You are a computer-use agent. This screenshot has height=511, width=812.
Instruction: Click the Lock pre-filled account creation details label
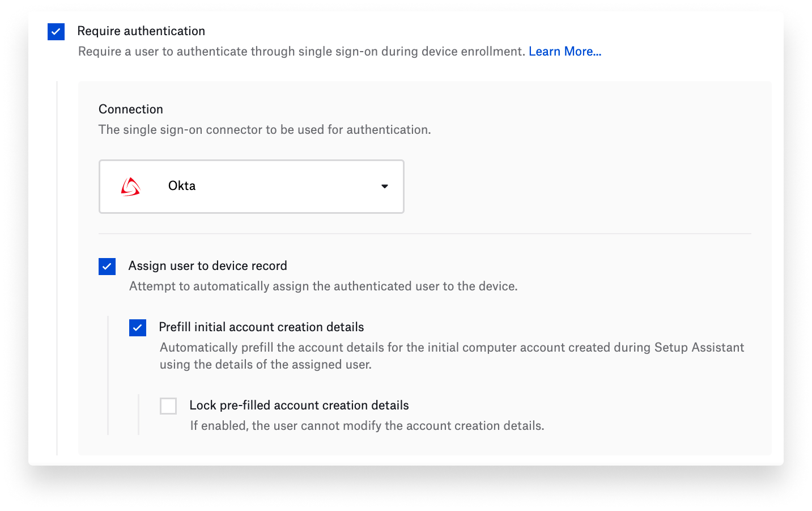click(x=299, y=406)
